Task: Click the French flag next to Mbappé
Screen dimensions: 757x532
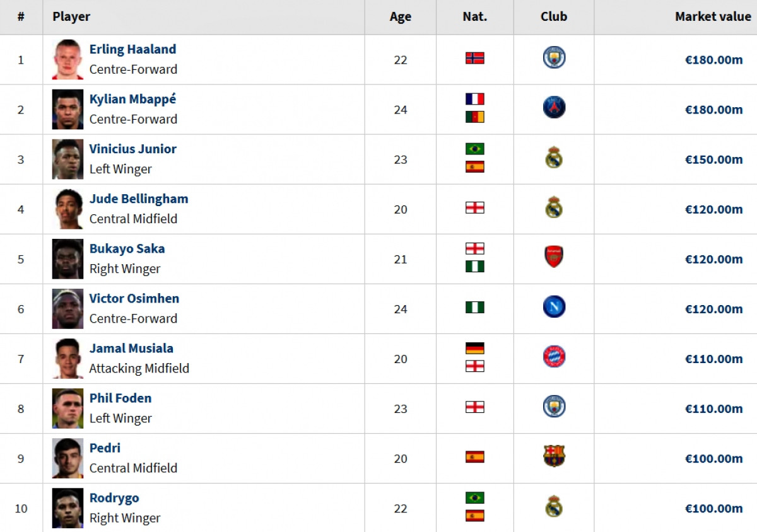Action: tap(474, 100)
